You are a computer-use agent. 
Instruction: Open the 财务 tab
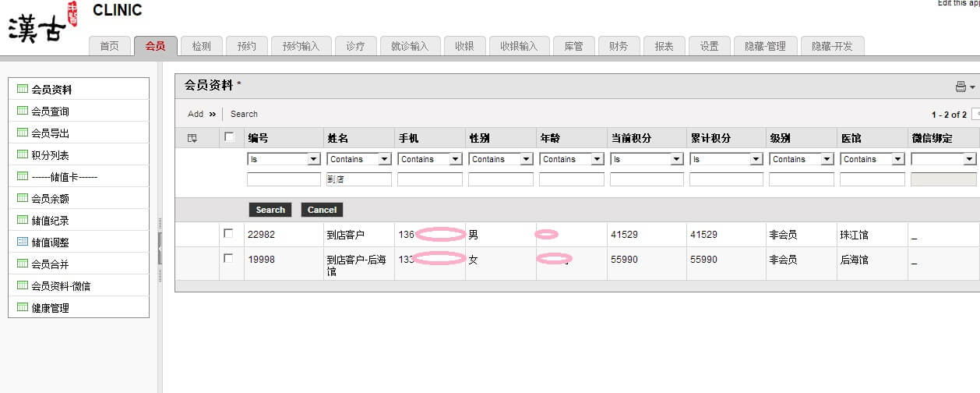[x=619, y=46]
